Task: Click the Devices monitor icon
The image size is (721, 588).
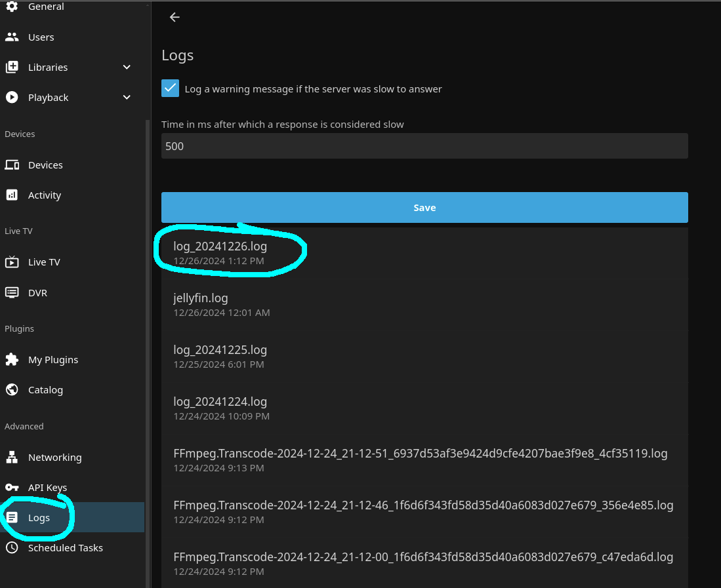Action: point(12,165)
